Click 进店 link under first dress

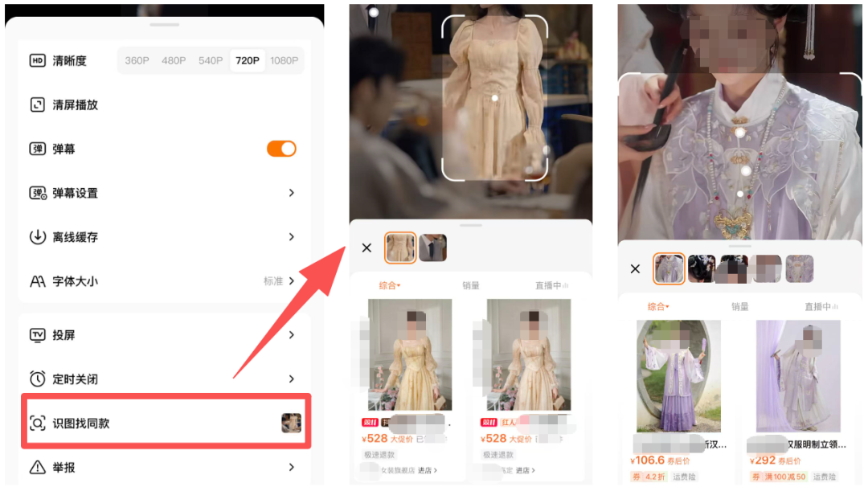[x=428, y=470]
